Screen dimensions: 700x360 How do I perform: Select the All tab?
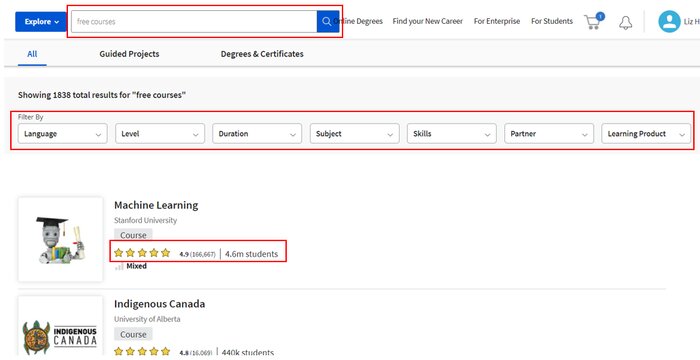(x=32, y=54)
